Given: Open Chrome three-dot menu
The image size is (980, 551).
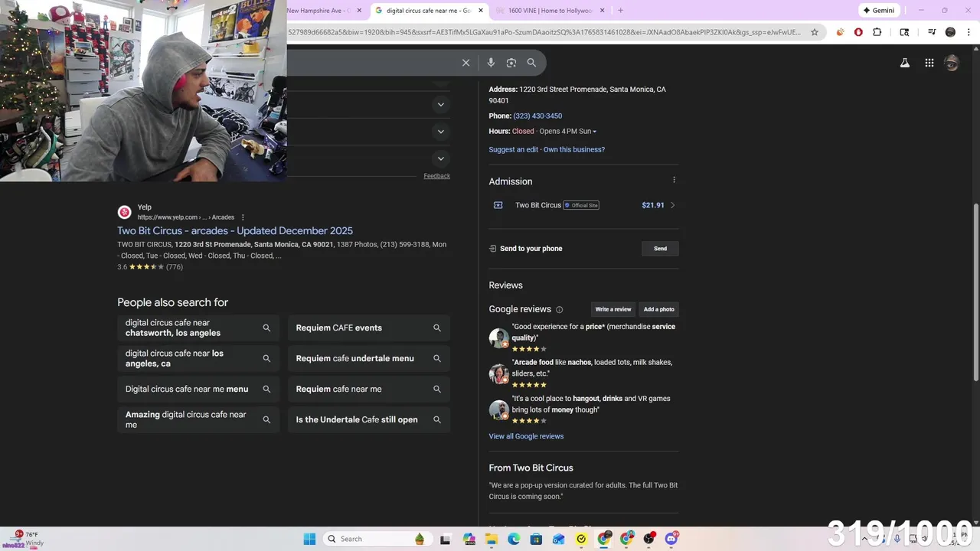Looking at the screenshot, I should [x=968, y=32].
